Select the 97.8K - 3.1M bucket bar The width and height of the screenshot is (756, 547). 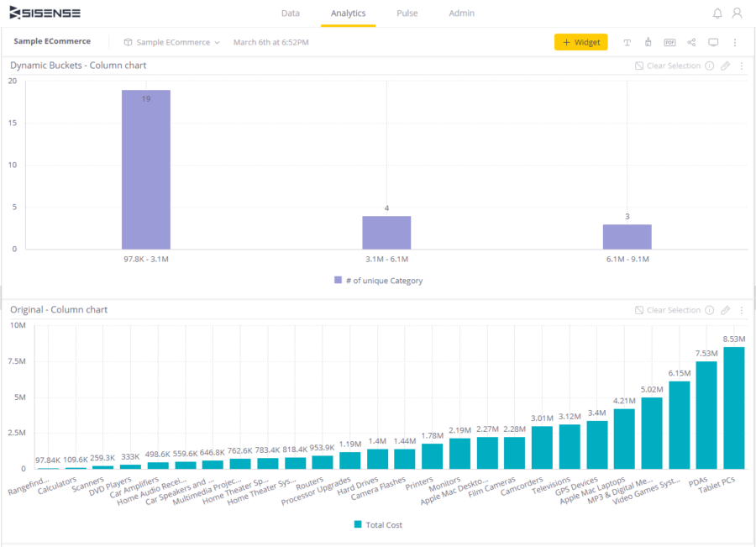coord(145,170)
